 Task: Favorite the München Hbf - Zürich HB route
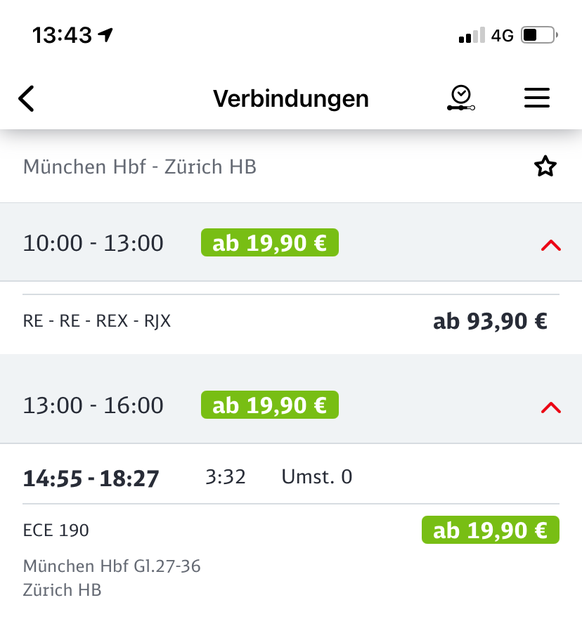(545, 166)
